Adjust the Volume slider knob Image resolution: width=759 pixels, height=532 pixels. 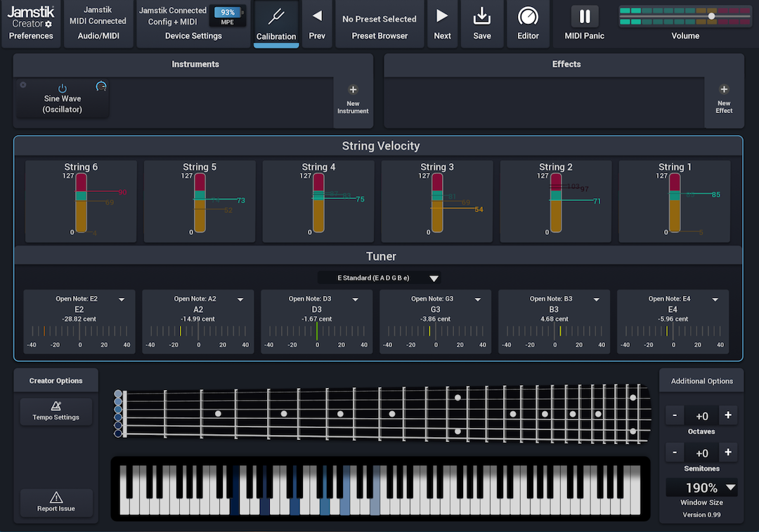(x=711, y=16)
